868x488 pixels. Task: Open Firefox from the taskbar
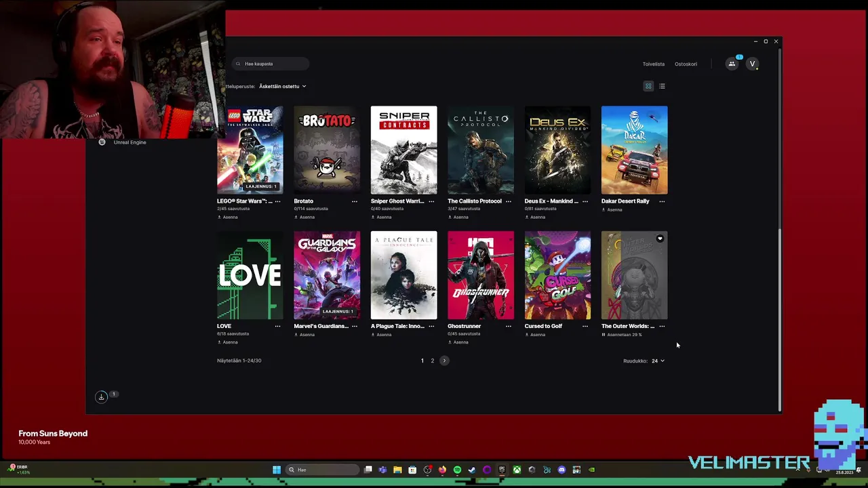442,470
